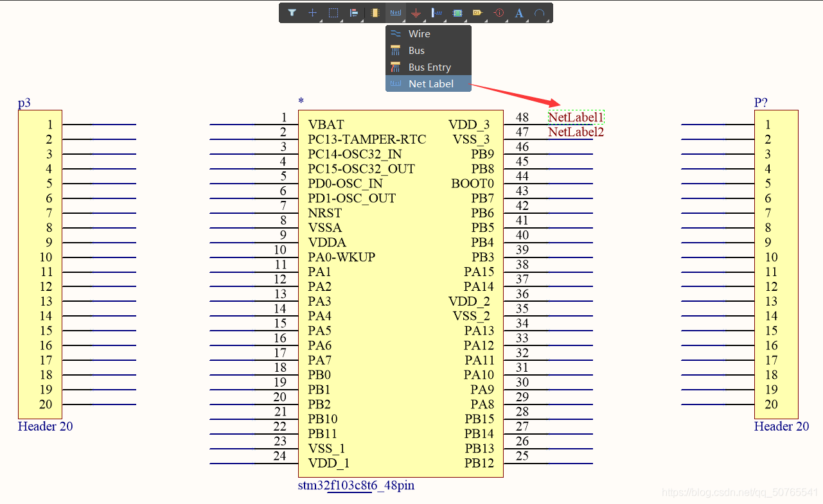This screenshot has width=823, height=504.
Task: Click Header 20 comment under p3
Action: click(x=46, y=426)
